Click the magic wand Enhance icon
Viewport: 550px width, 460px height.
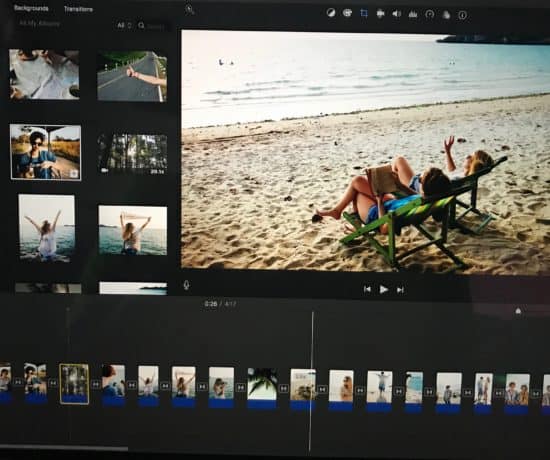click(190, 9)
